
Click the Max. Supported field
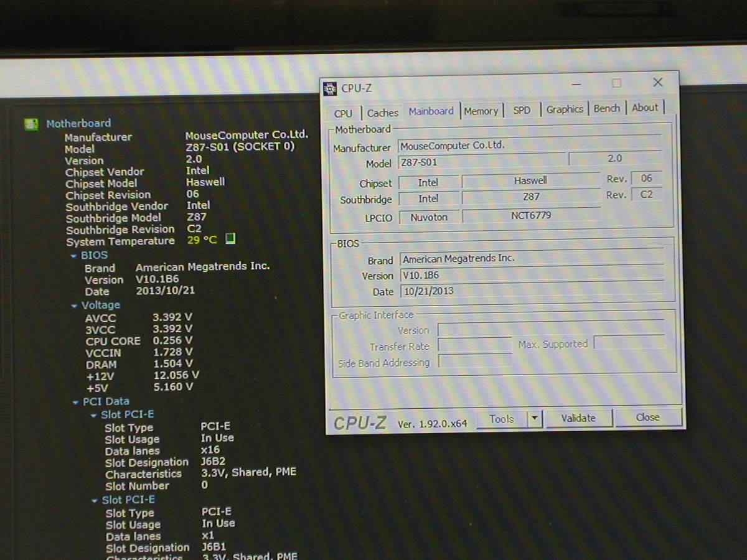629,342
